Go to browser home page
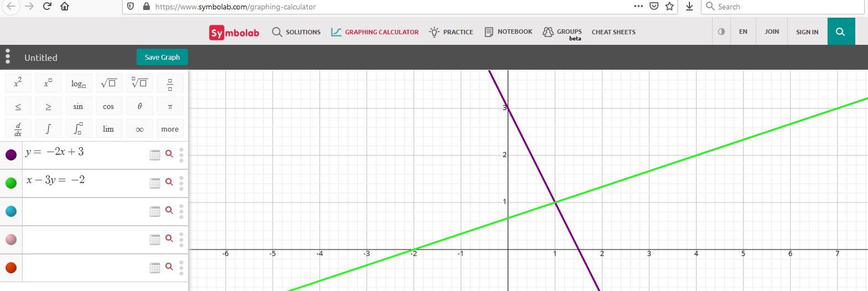This screenshot has width=868, height=291. tap(65, 6)
